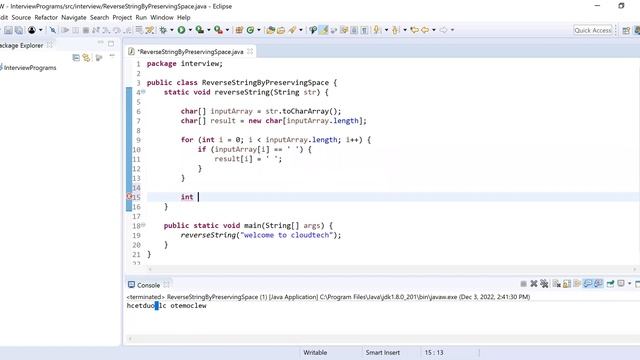Close the ReverseStringByPreservingSpace.java tab
640x360 pixels.
(x=250, y=51)
